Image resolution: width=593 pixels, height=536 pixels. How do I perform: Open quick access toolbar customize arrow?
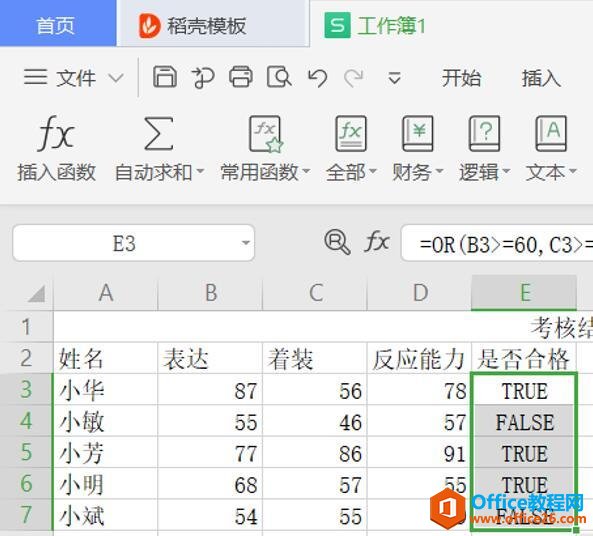[394, 78]
